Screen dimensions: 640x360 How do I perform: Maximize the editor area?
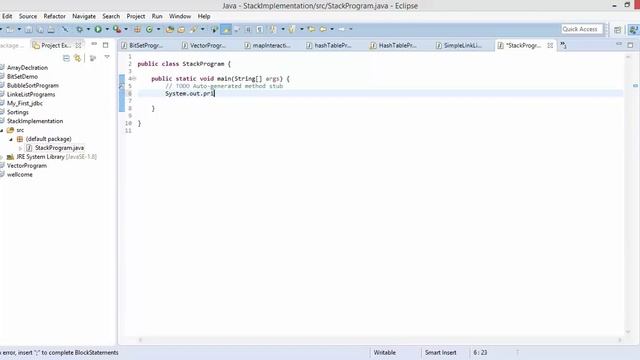[630, 45]
